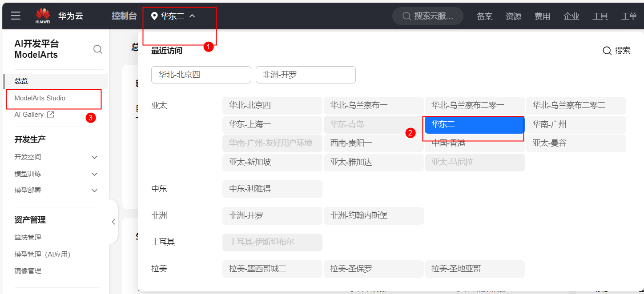Click the disabled 华南-广州-友好用户环境 region
This screenshot has width=644, height=294.
(272, 143)
